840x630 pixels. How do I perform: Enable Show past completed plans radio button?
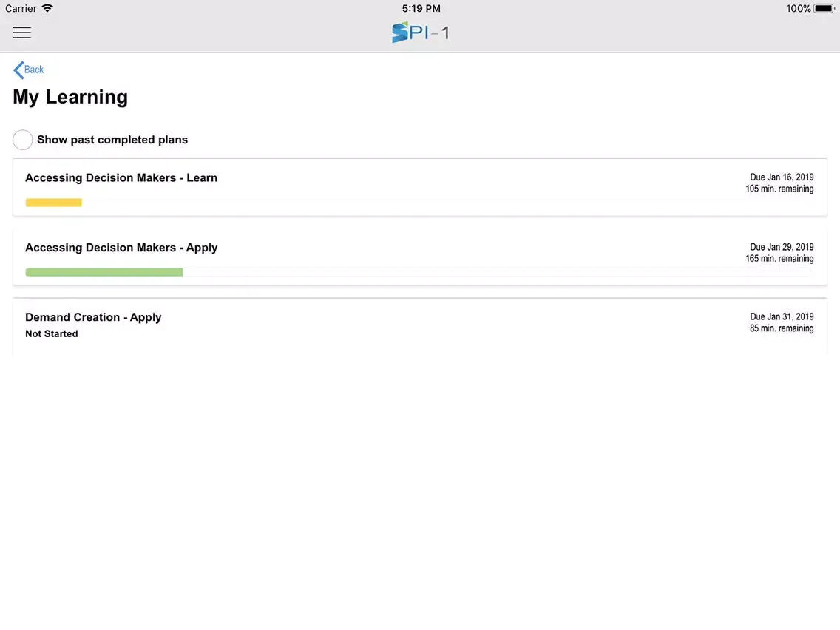pos(23,140)
